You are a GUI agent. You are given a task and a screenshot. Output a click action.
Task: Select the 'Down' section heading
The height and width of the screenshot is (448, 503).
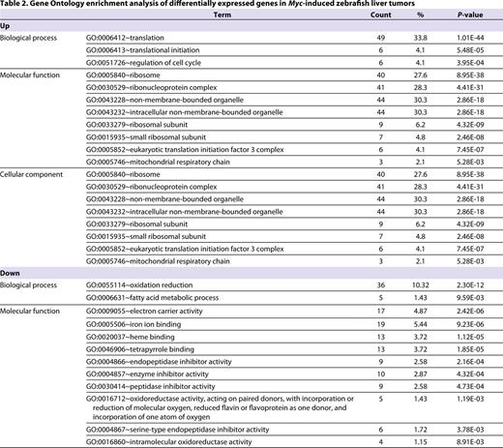pyautogui.click(x=10, y=273)
